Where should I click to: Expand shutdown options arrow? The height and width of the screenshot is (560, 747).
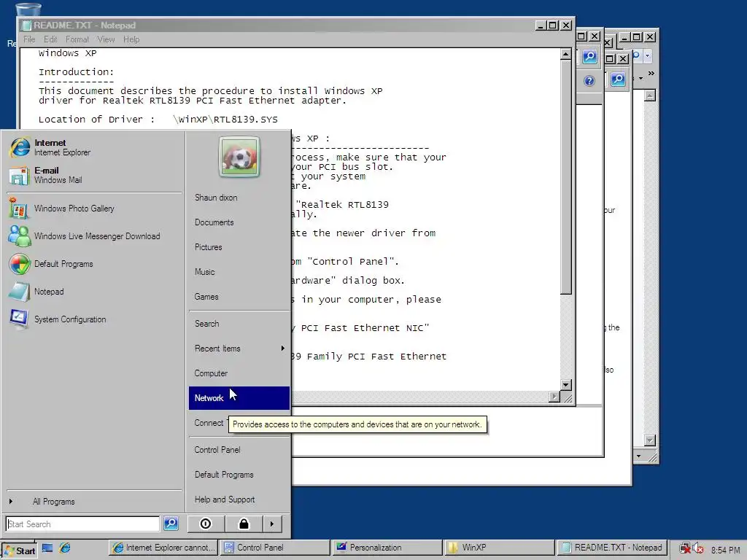click(271, 524)
